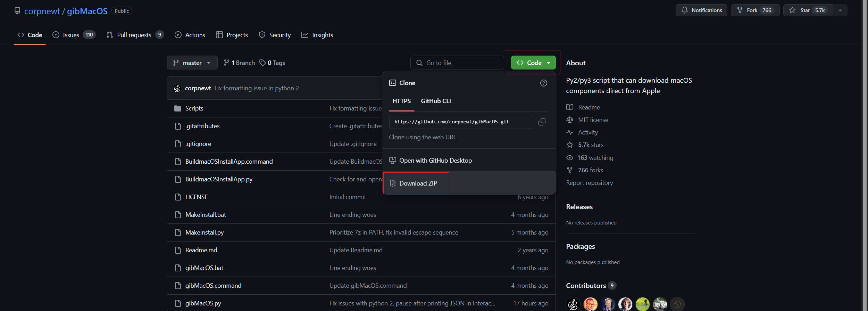This screenshot has height=311, width=868.
Task: Choose Open with GitHub Desktop
Action: (435, 161)
